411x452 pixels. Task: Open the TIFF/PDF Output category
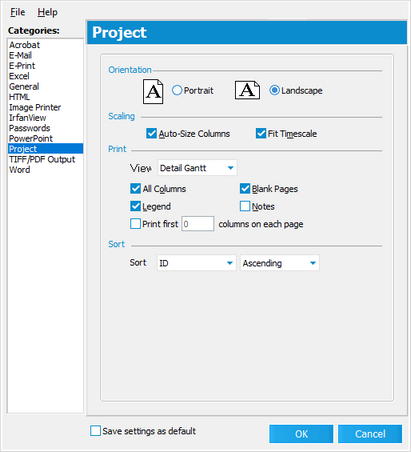pyautogui.click(x=45, y=159)
